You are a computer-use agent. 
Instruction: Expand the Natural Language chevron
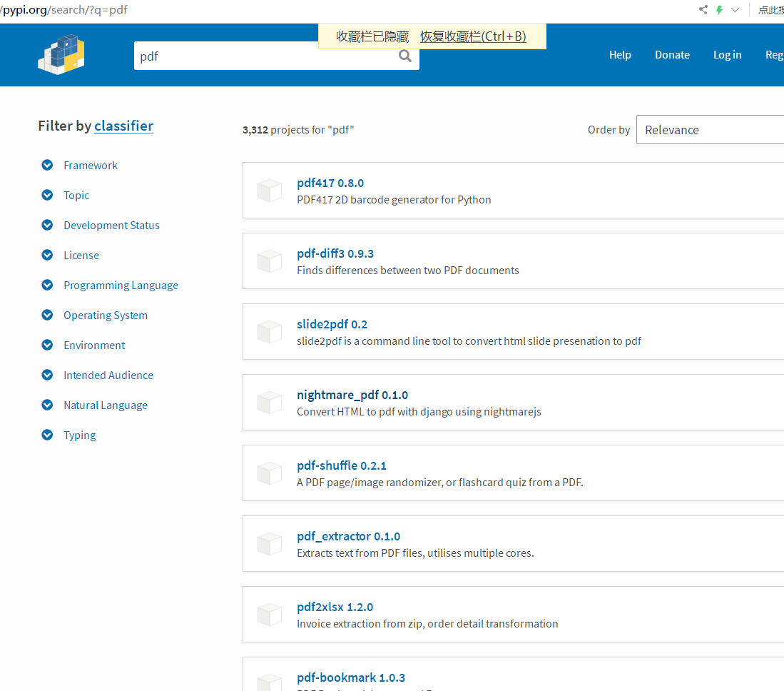pos(47,405)
